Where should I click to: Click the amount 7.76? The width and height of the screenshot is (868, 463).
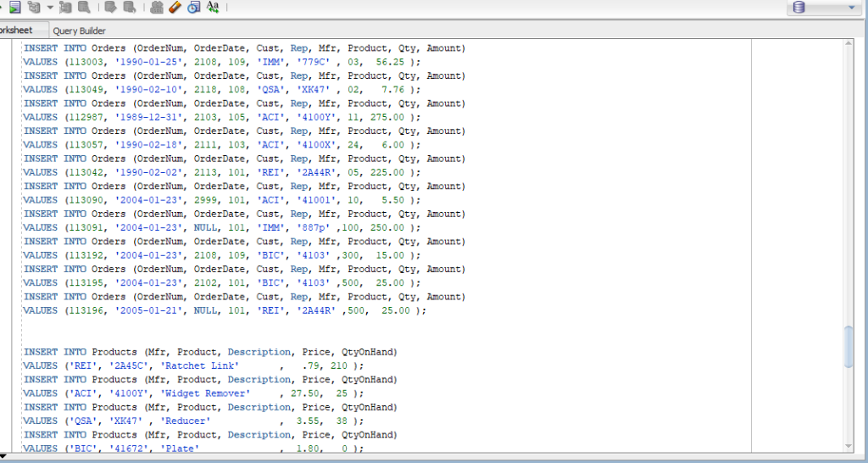point(393,90)
